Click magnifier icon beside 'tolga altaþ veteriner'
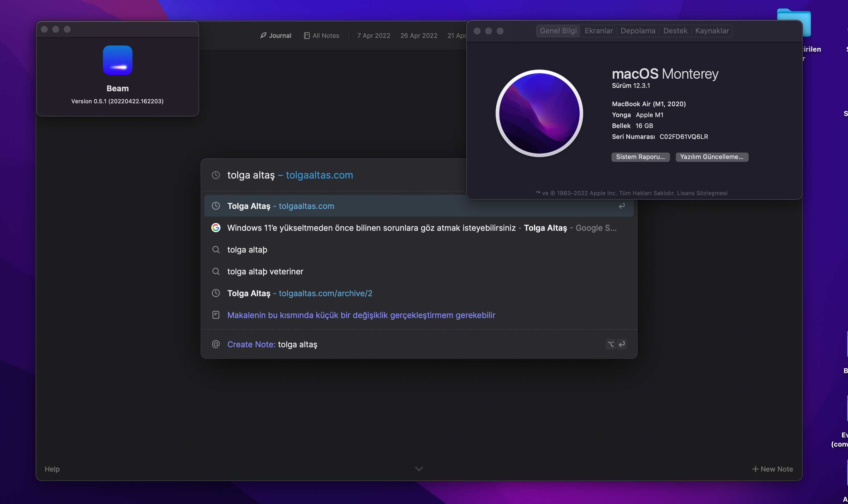 click(x=216, y=271)
